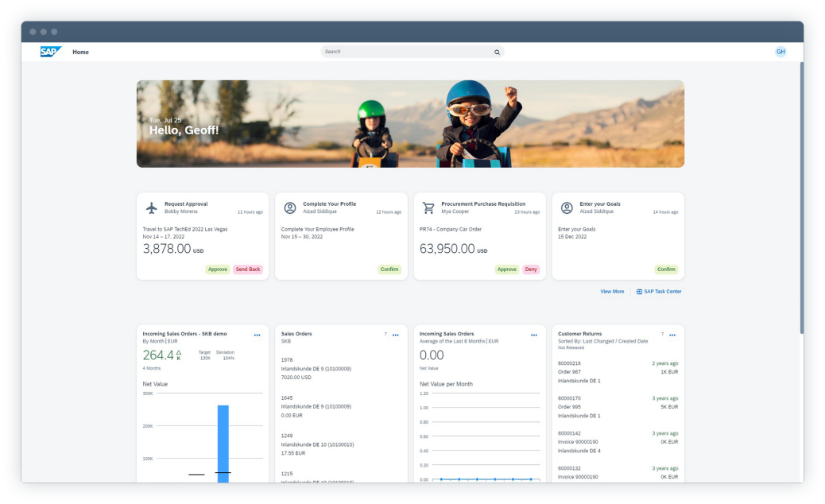The height and width of the screenshot is (504, 825).
Task: Click the airplane icon on Request Approval
Action: [x=152, y=208]
